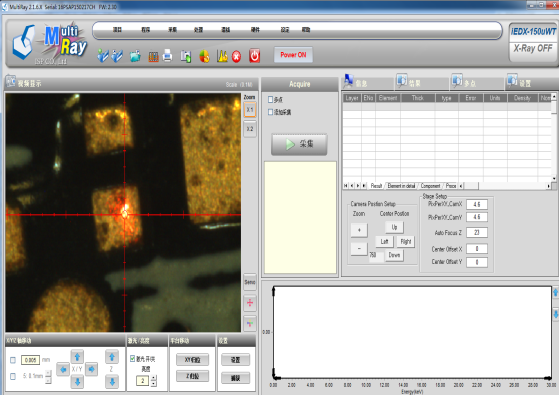Switch to the Element in detail sheet tab
This screenshot has width=559, height=395.
401,186
